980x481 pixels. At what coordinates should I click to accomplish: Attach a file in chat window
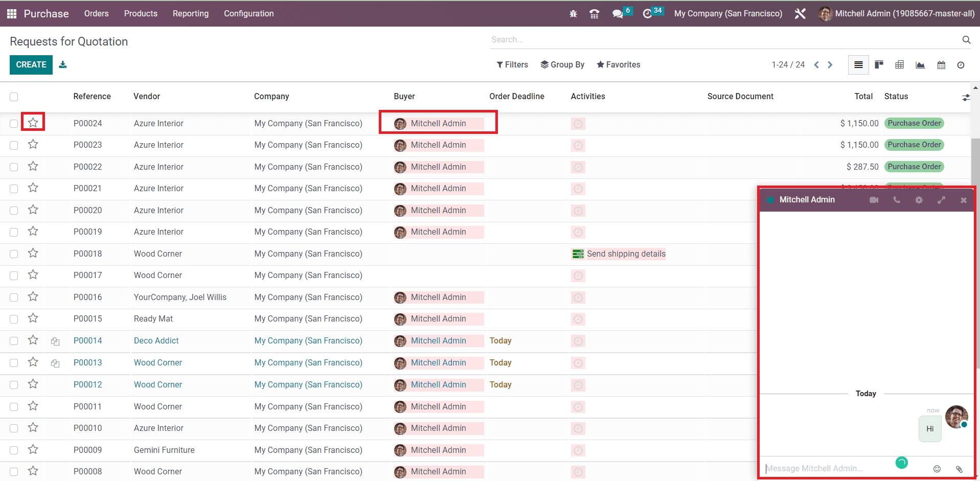tap(959, 469)
